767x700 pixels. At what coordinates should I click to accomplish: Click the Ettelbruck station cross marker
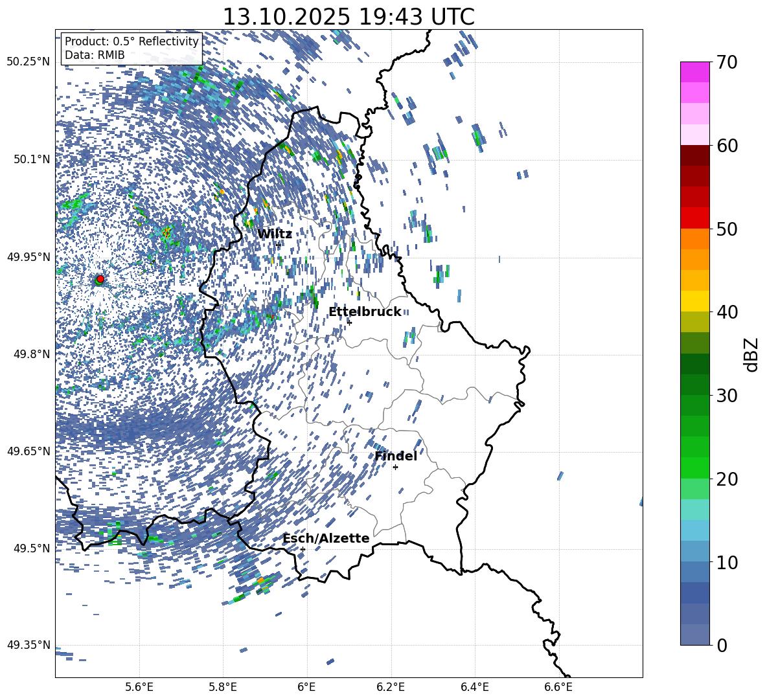[x=349, y=322]
